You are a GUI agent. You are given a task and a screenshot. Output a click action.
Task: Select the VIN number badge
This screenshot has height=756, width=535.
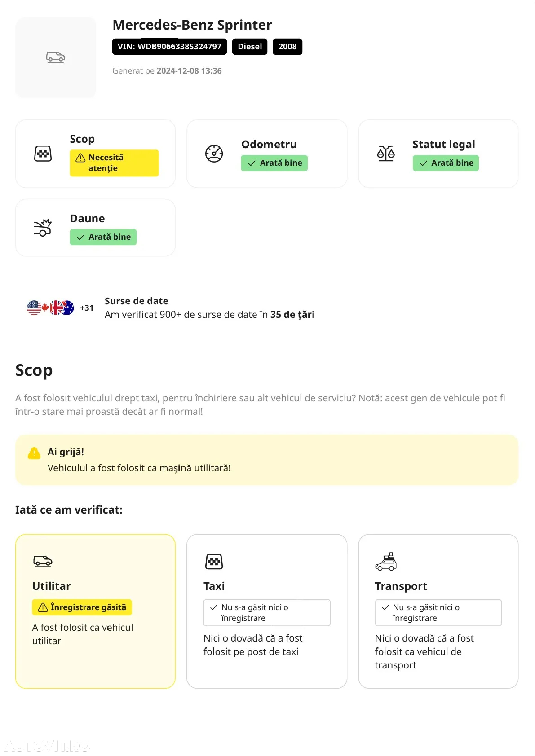169,47
